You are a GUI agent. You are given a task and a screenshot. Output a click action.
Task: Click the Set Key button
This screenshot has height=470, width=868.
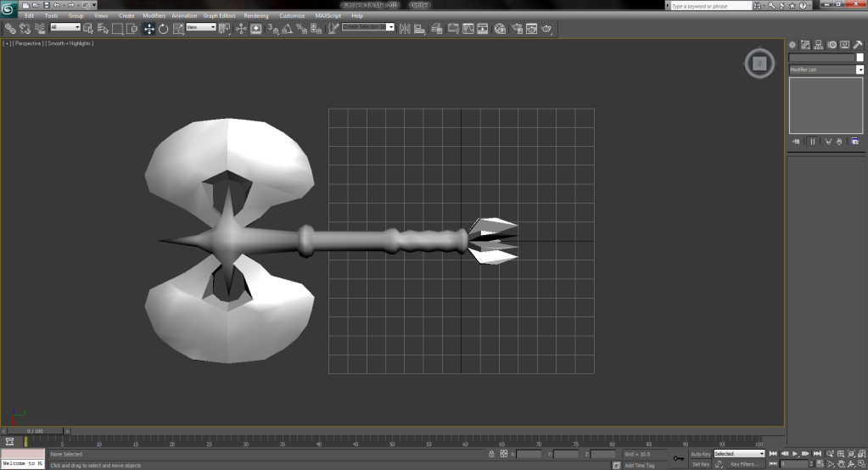700,464
